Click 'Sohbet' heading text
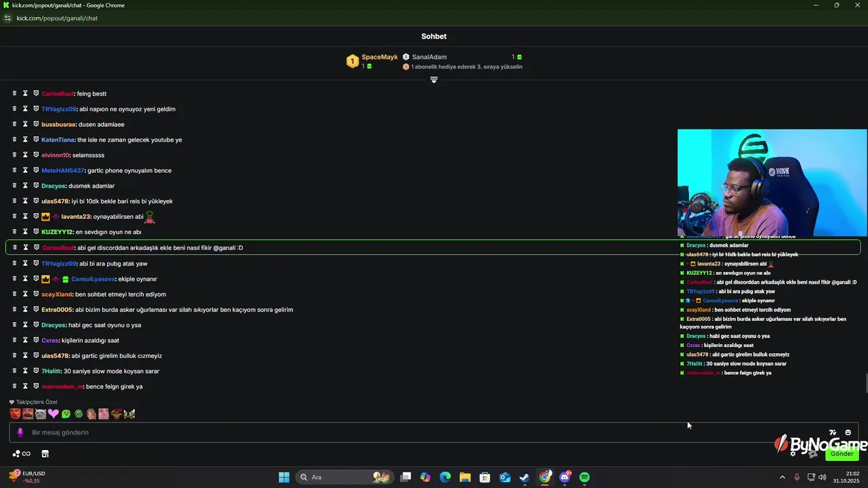Screen dimensions: 868x488 (x=434, y=37)
